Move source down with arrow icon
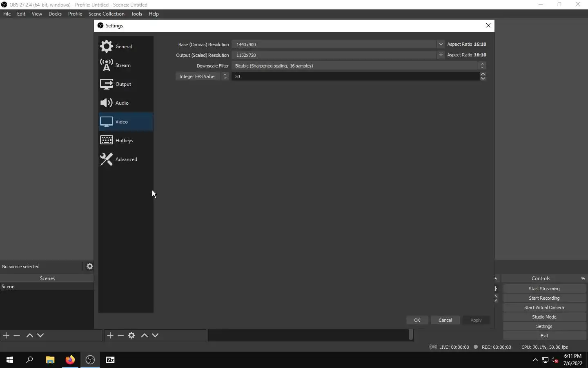 [155, 335]
